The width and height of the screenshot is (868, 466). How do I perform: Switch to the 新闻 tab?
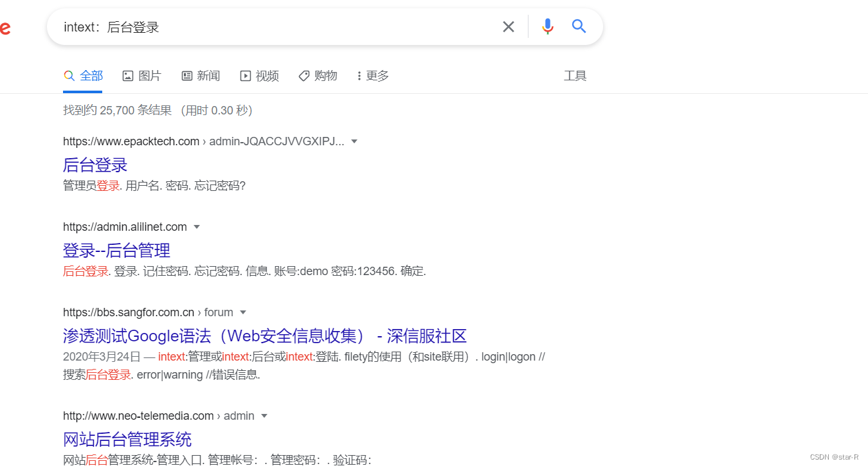click(201, 76)
